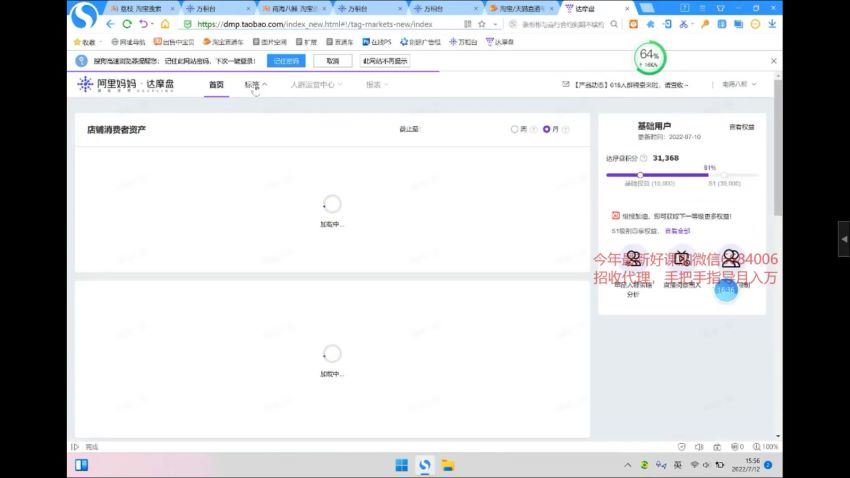Click the 查看全部 purple link

point(678,231)
